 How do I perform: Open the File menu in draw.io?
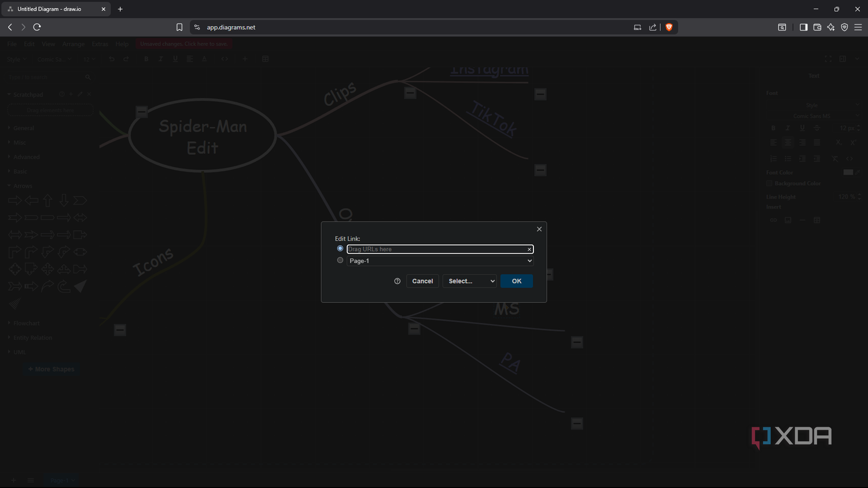tap(12, 44)
